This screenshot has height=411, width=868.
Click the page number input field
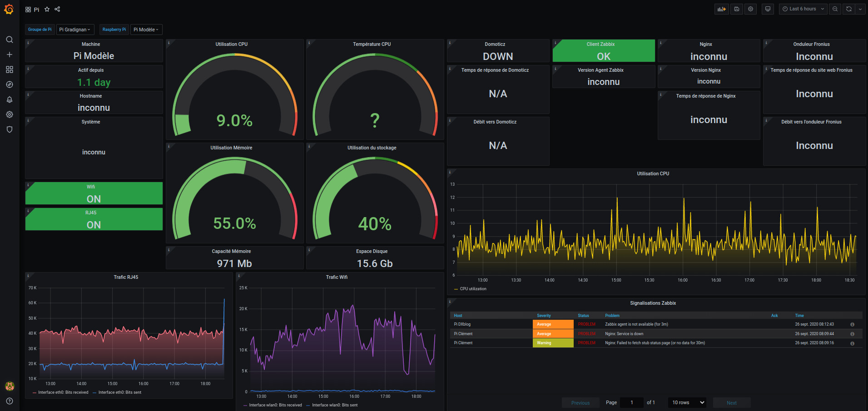[631, 402]
